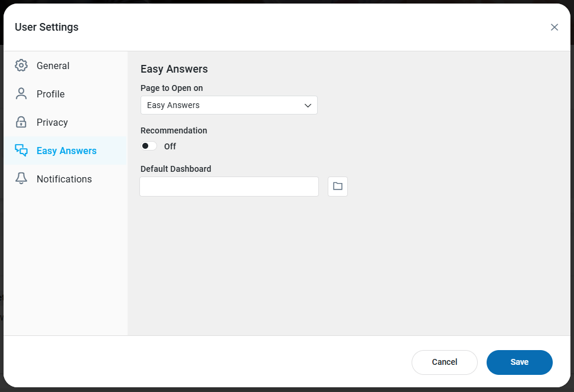The image size is (574, 392).
Task: Select the Notifications tab in sidebar
Action: coord(64,179)
